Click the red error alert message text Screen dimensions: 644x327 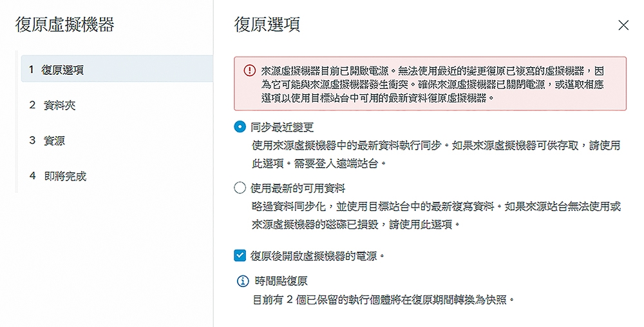(433, 84)
